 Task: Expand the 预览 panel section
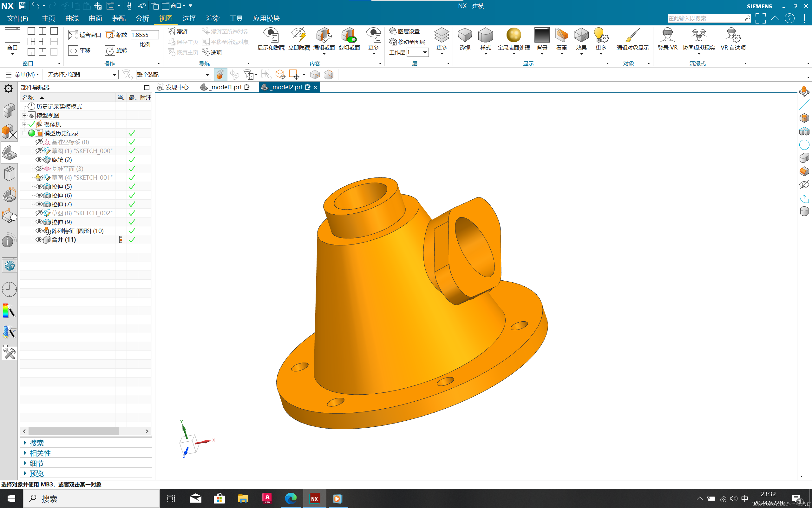(x=36, y=473)
